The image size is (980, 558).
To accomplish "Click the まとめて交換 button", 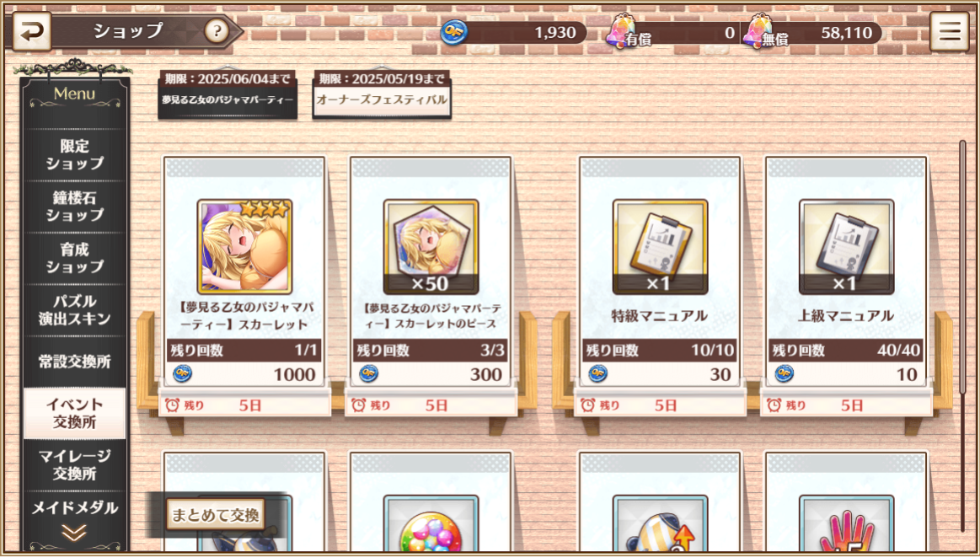I will (x=216, y=515).
